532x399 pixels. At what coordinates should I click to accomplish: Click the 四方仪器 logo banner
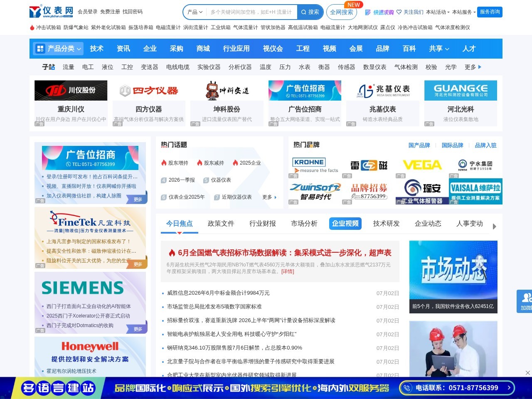click(149, 90)
